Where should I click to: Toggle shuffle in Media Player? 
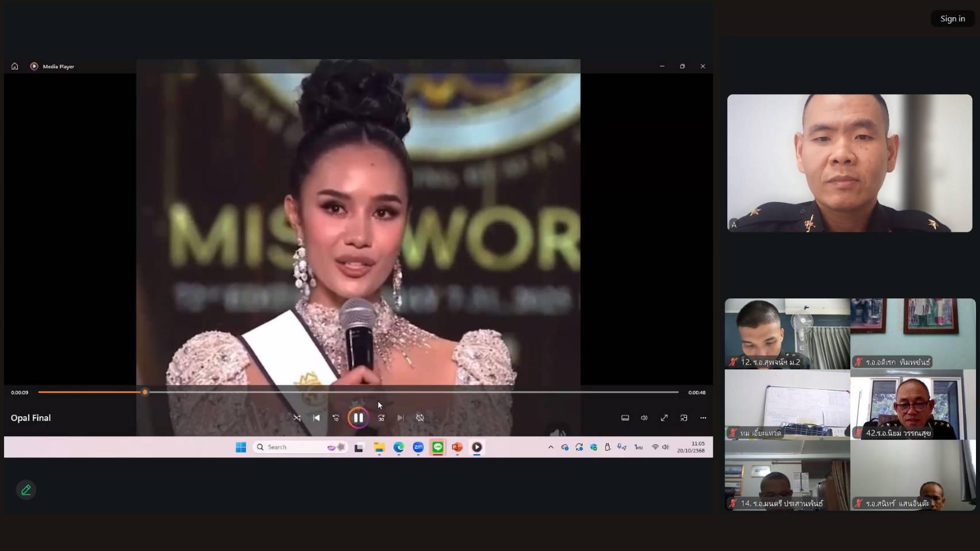coord(297,418)
